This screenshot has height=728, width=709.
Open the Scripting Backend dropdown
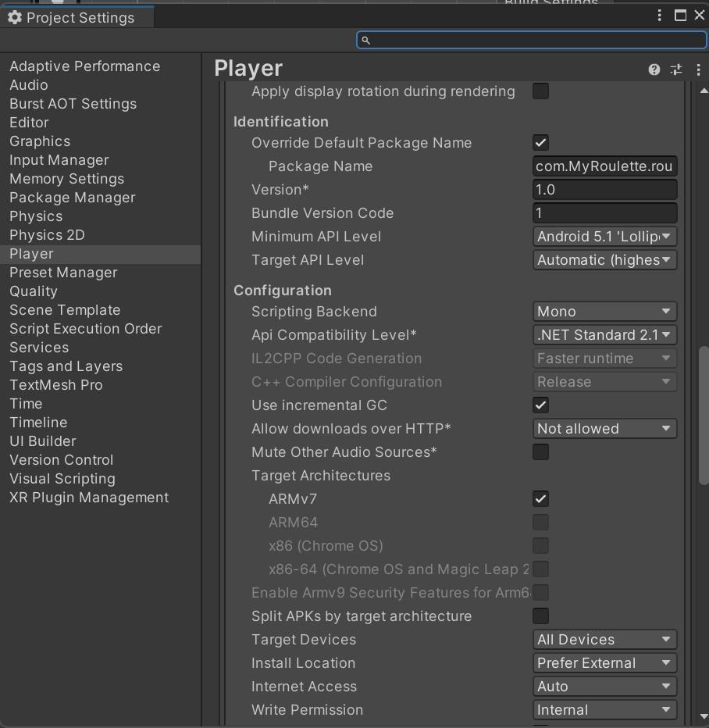pos(604,312)
